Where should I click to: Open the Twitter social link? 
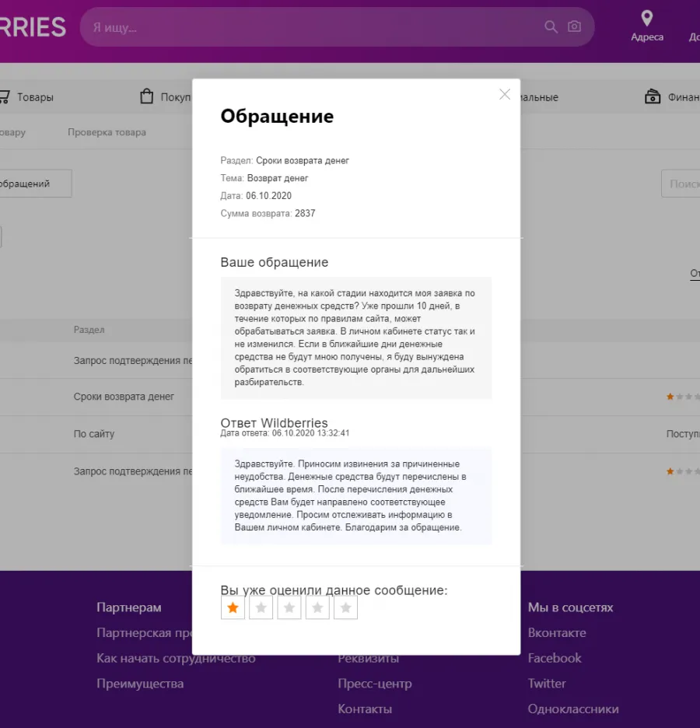point(547,684)
